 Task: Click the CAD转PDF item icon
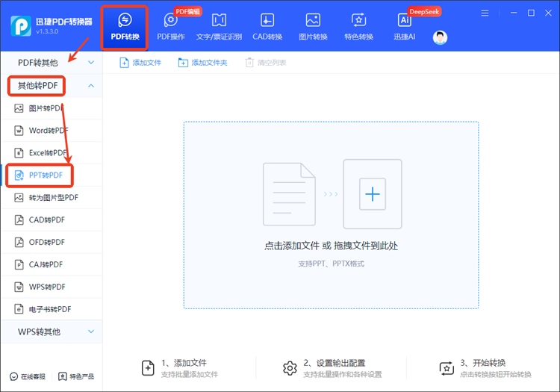pyautogui.click(x=19, y=220)
